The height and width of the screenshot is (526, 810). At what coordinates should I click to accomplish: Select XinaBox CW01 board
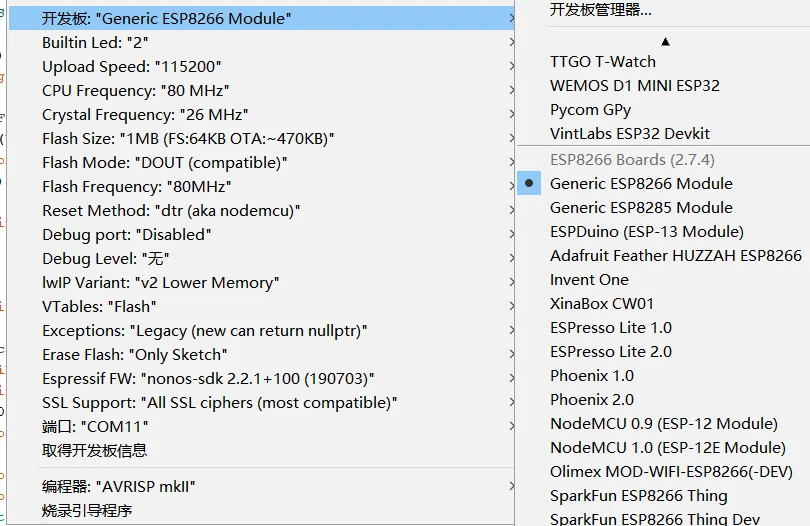(602, 304)
